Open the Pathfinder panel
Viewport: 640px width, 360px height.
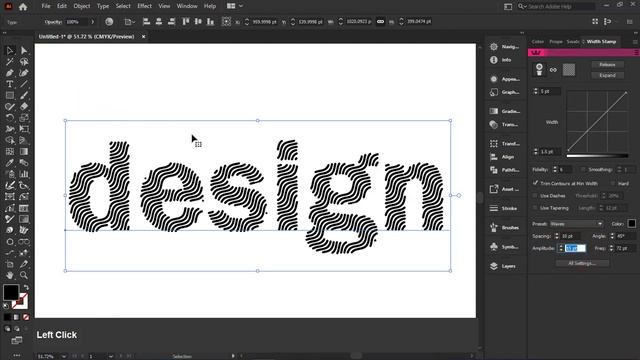click(x=504, y=170)
